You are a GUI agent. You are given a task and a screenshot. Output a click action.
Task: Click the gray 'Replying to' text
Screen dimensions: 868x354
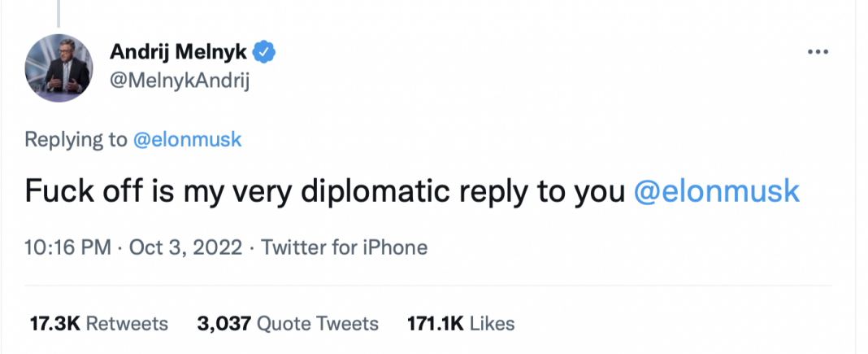click(76, 139)
